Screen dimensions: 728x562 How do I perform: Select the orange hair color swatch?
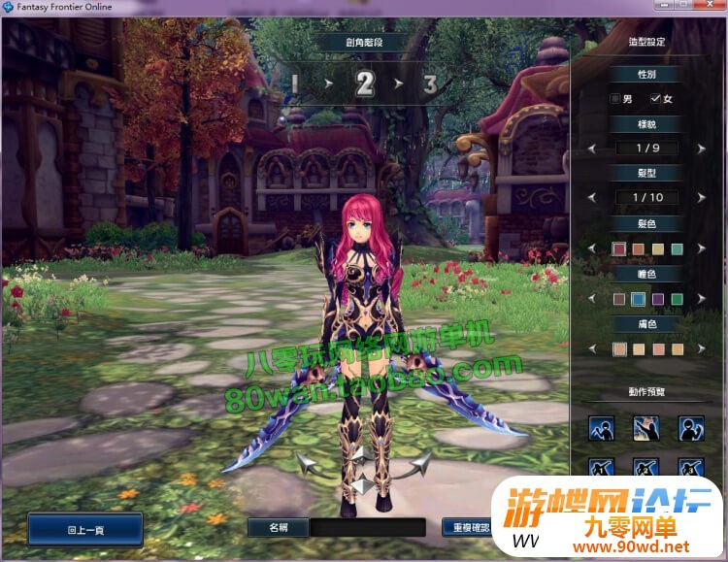(639, 248)
